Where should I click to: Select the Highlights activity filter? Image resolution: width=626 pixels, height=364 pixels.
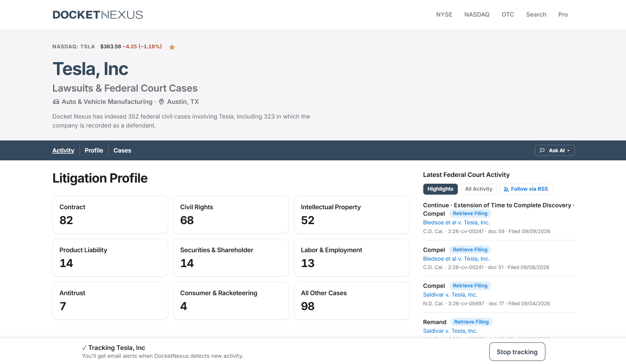pos(440,189)
